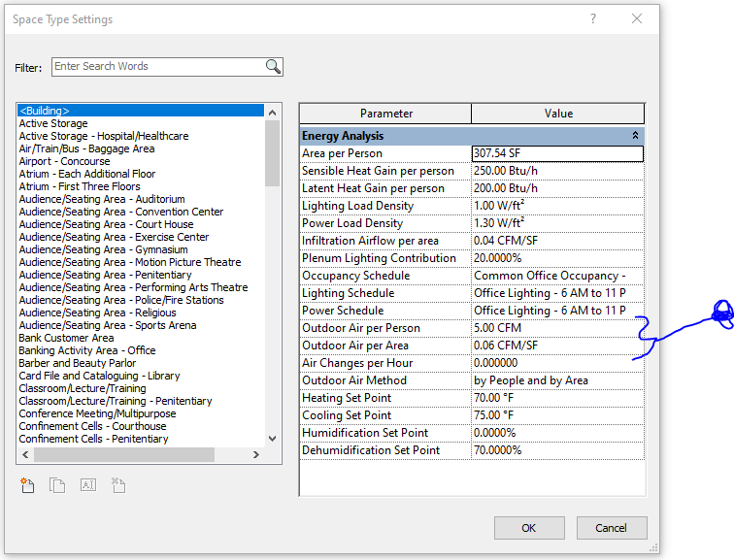This screenshot has height=560, width=734.
Task: Click Outdoor Air per Area value 0.06 CFM/SF
Action: pos(557,346)
